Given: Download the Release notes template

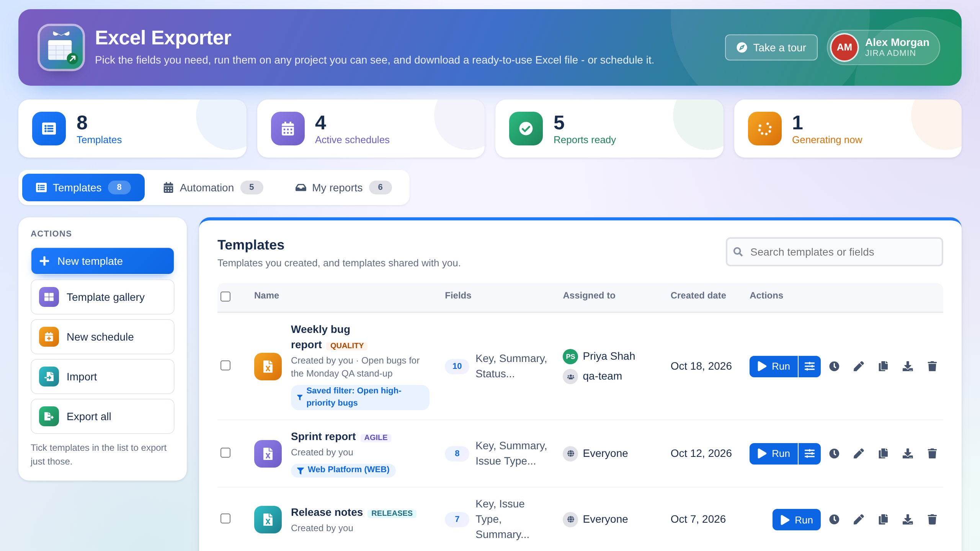Looking at the screenshot, I should click(x=908, y=519).
